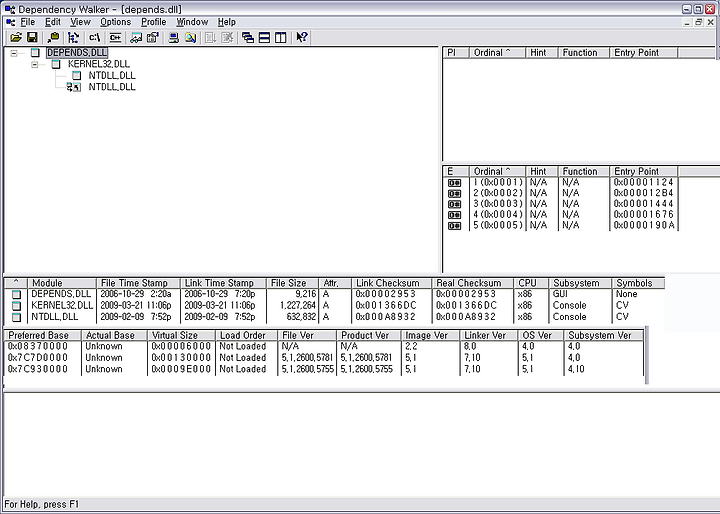Toggle the Auto Expand tree toolbar icon
The height and width of the screenshot is (514, 720).
click(73, 38)
